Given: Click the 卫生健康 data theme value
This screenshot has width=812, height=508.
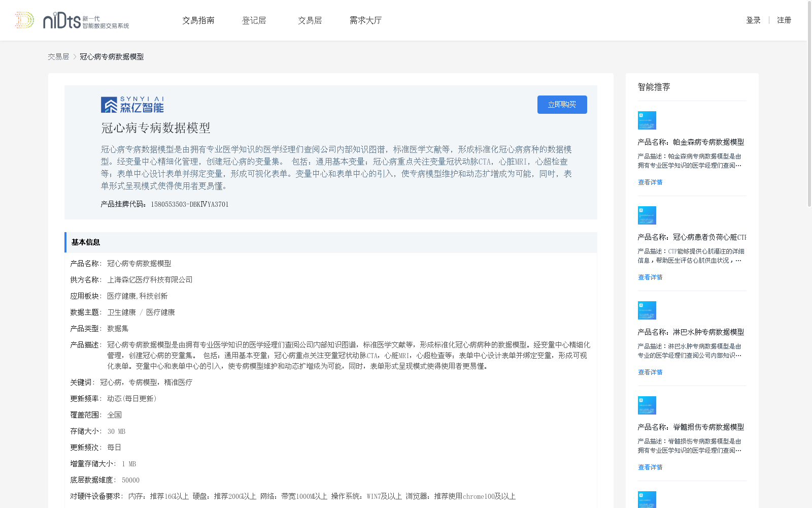Looking at the screenshot, I should 121,312.
